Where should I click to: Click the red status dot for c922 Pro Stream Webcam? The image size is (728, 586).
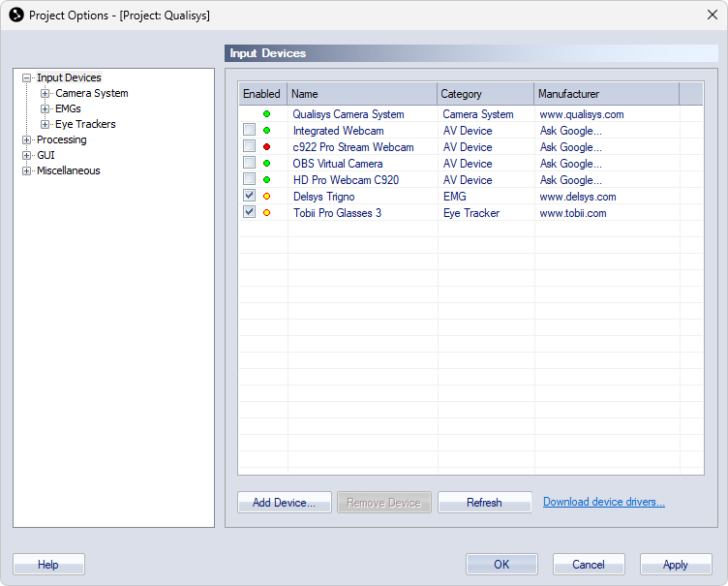click(x=266, y=147)
